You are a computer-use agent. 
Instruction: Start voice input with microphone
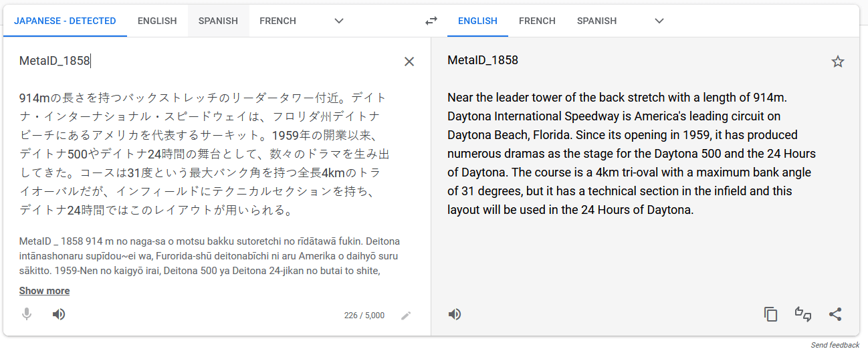[x=27, y=314]
